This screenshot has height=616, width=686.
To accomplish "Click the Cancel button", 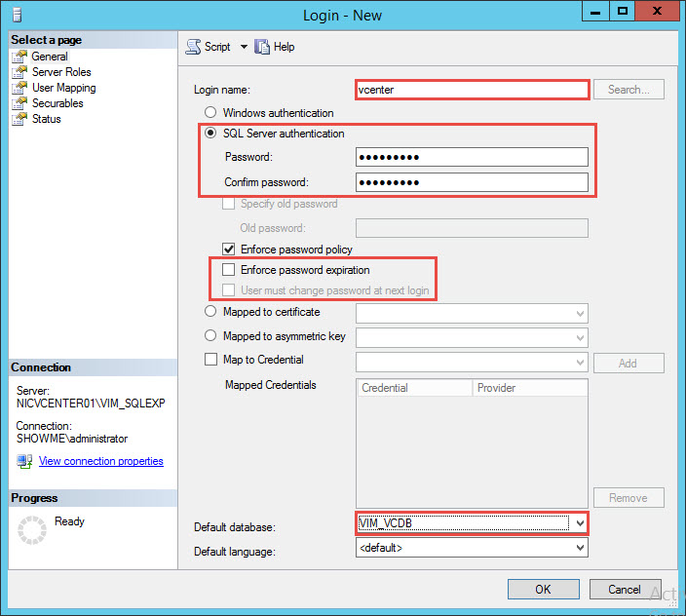I will coord(625,590).
